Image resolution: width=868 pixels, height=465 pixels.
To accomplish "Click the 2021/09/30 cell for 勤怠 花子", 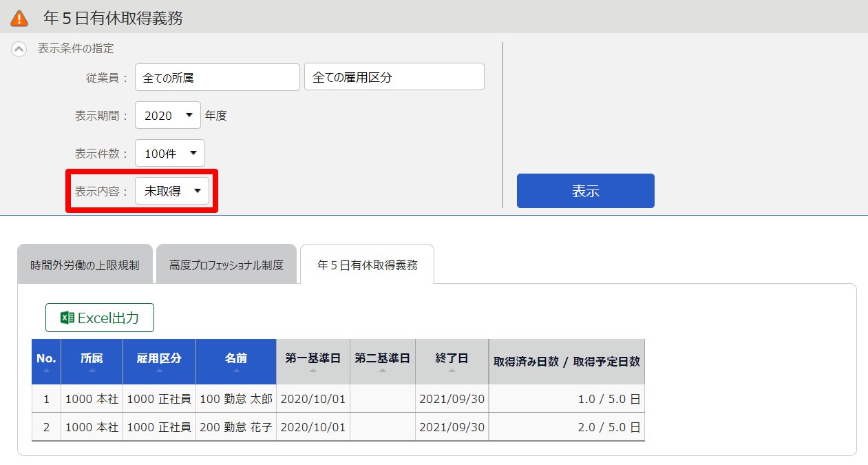I will pyautogui.click(x=452, y=427).
